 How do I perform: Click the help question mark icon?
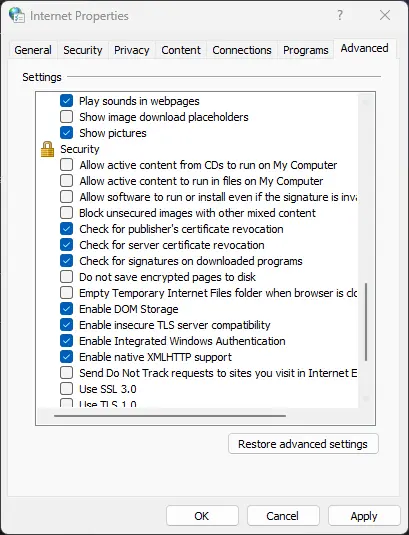(x=340, y=15)
